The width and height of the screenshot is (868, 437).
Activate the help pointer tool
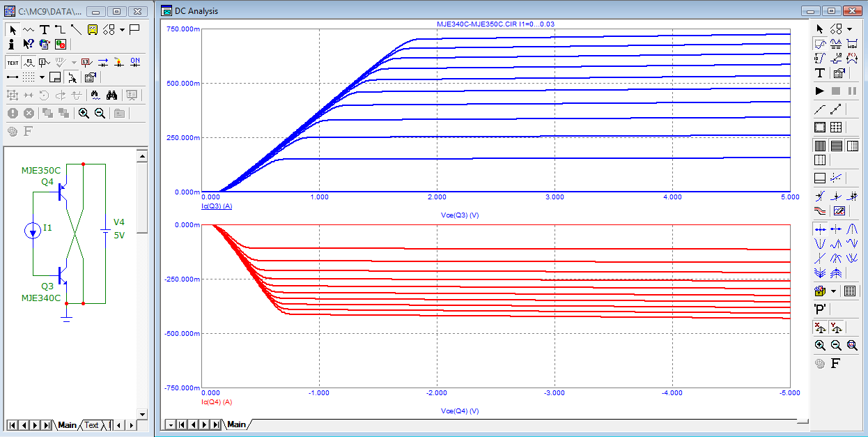click(x=29, y=44)
